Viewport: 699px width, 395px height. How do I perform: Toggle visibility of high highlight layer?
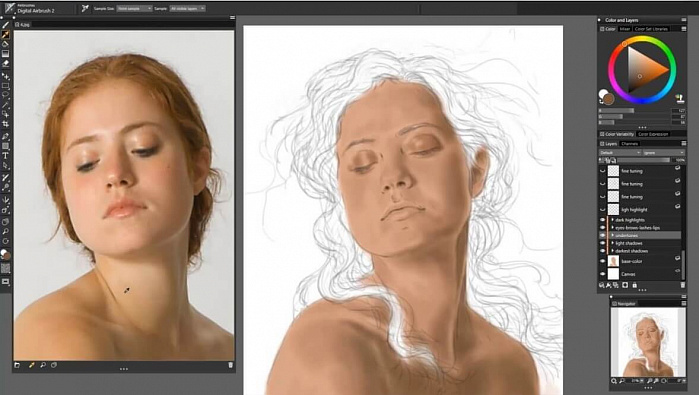click(x=603, y=210)
